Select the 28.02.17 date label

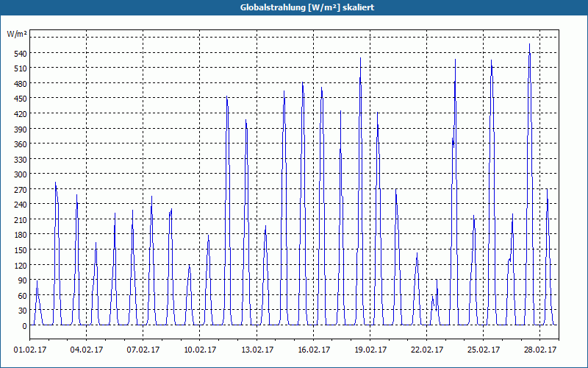point(540,350)
